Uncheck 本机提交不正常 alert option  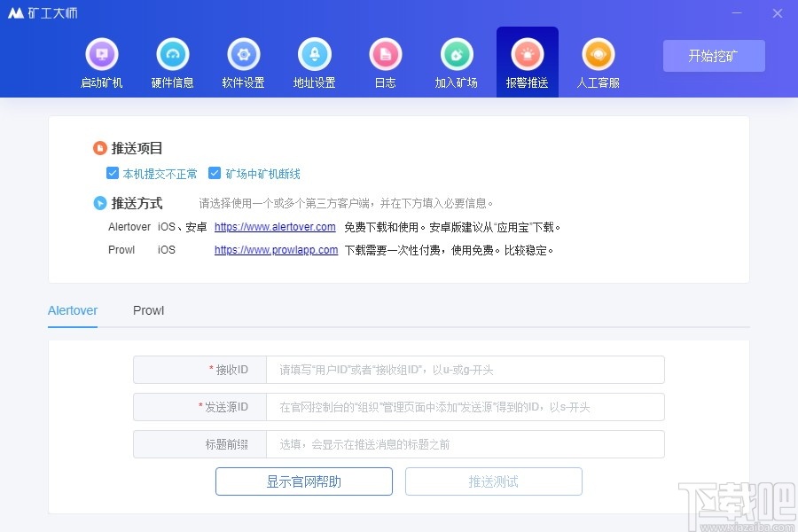tap(113, 173)
